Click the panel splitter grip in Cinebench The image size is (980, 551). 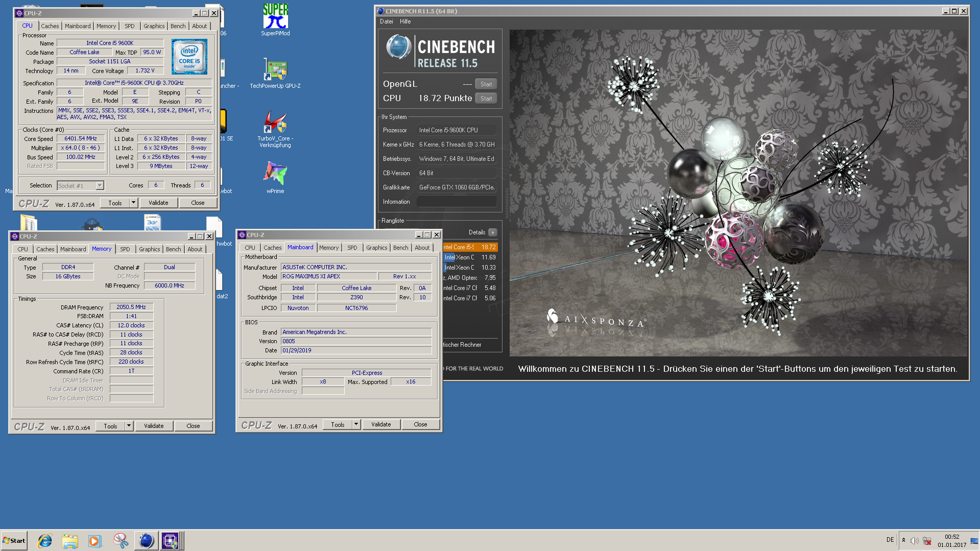[507, 203]
